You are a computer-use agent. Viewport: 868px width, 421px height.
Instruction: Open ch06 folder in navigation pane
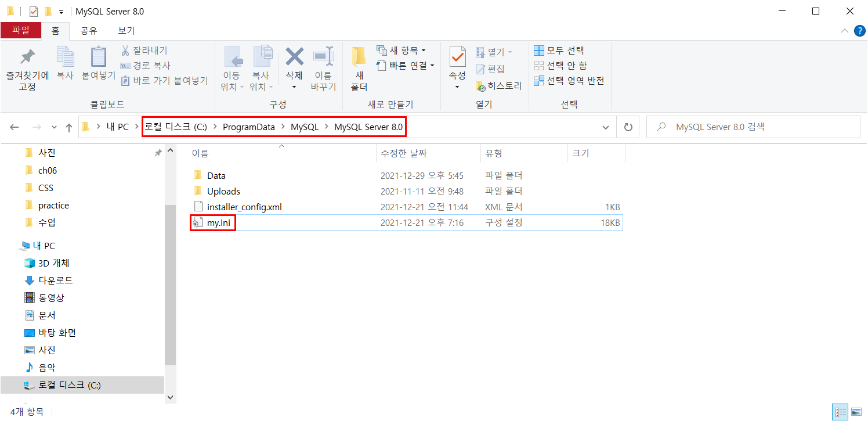point(48,171)
